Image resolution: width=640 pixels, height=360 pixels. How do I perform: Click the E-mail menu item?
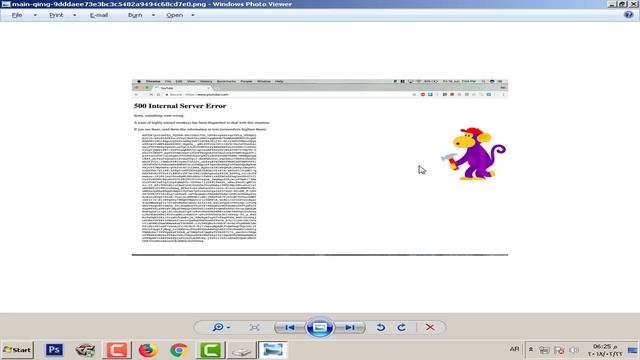pos(99,15)
